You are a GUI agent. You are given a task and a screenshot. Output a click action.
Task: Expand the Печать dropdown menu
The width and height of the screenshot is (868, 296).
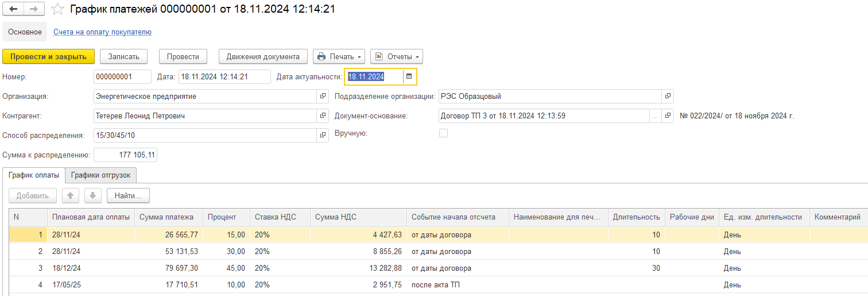click(x=339, y=56)
